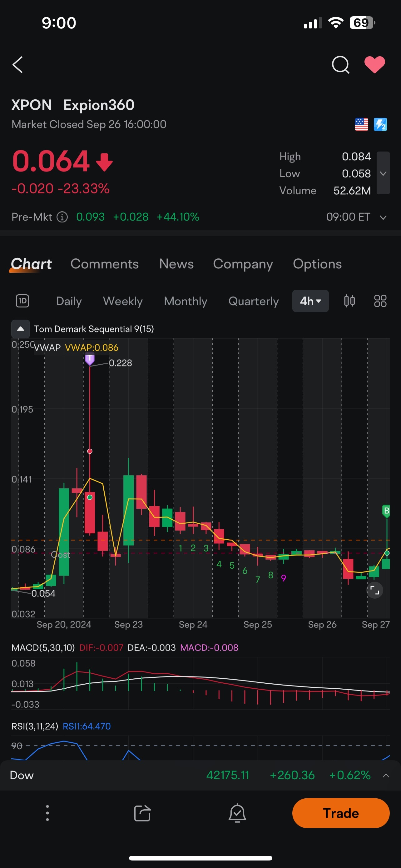Open the candlestick chart style icon
This screenshot has width=401, height=868.
tap(349, 301)
